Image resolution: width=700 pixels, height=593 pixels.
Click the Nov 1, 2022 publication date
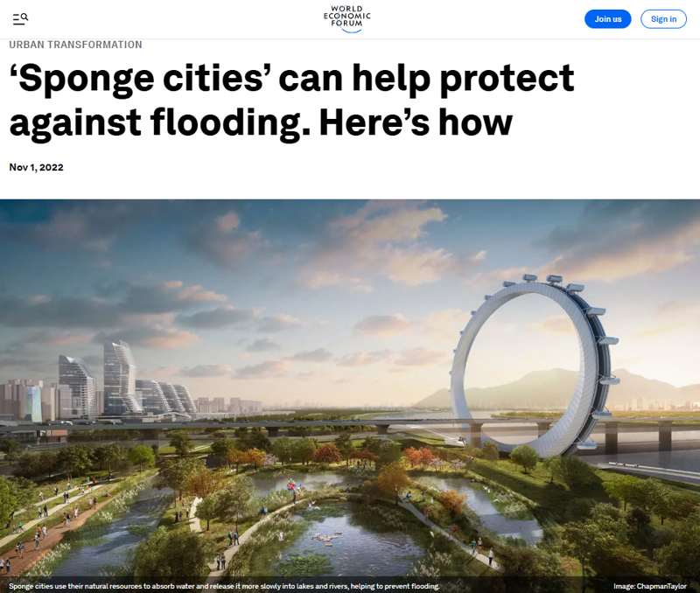[x=36, y=167]
